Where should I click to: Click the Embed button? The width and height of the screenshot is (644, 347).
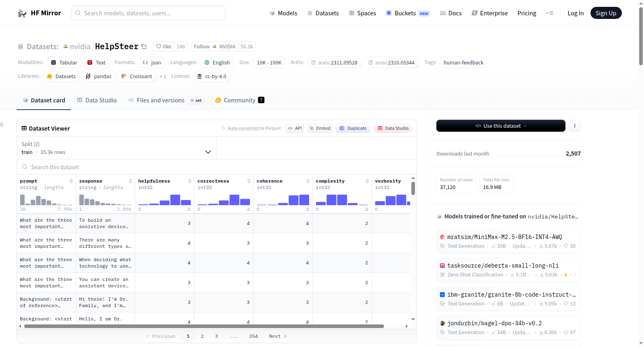(320, 128)
